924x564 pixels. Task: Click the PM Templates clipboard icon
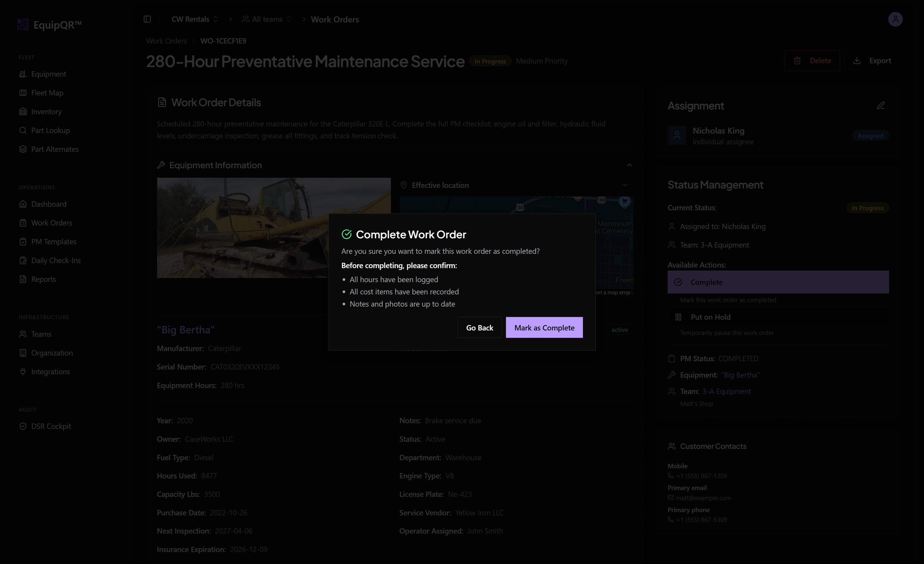23,242
